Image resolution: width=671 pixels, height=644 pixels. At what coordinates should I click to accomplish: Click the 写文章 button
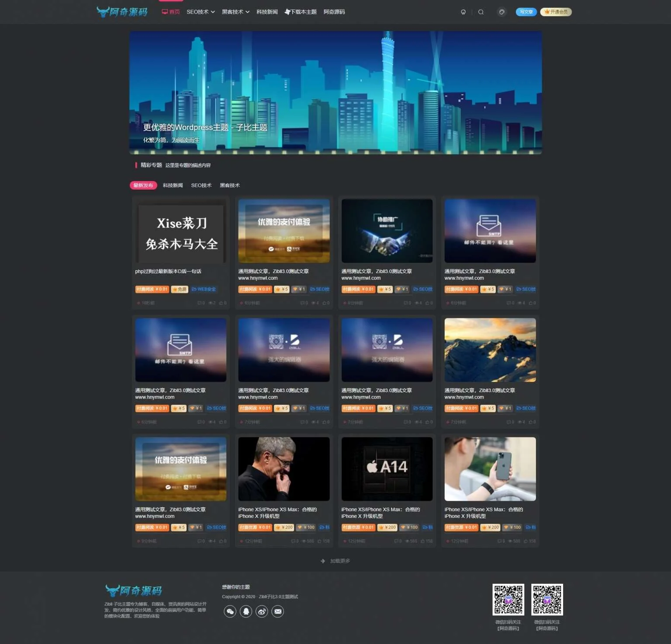526,12
